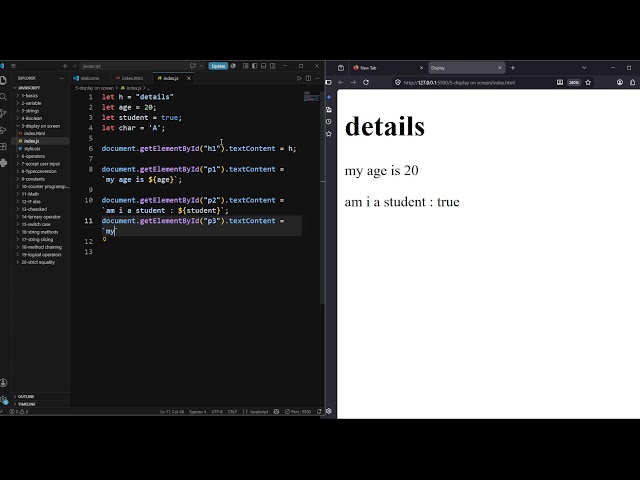Toggle reader view in the Firefox address bar
Image resolution: width=640 pixels, height=480 pixels.
pyautogui.click(x=560, y=82)
